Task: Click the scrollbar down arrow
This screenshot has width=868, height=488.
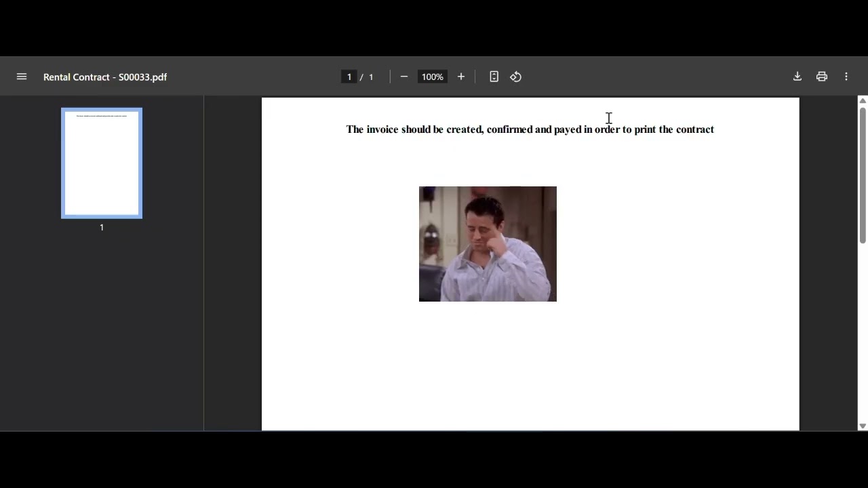Action: tap(863, 426)
